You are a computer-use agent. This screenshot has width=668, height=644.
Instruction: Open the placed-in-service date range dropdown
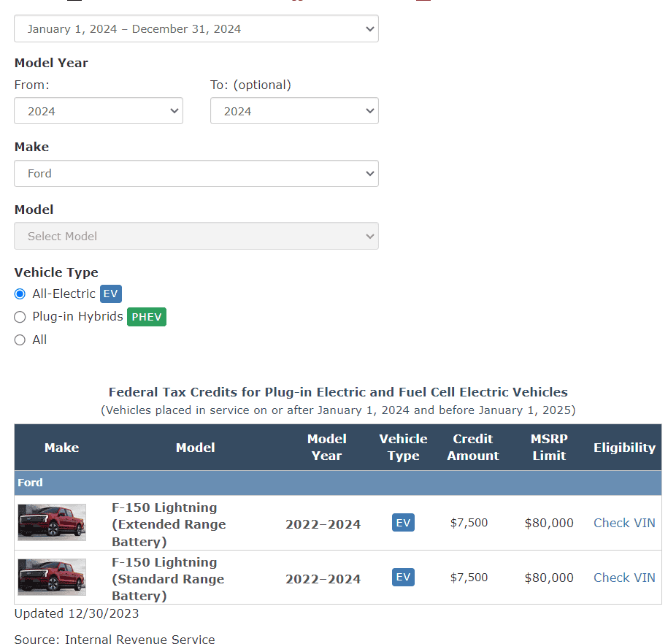click(196, 29)
